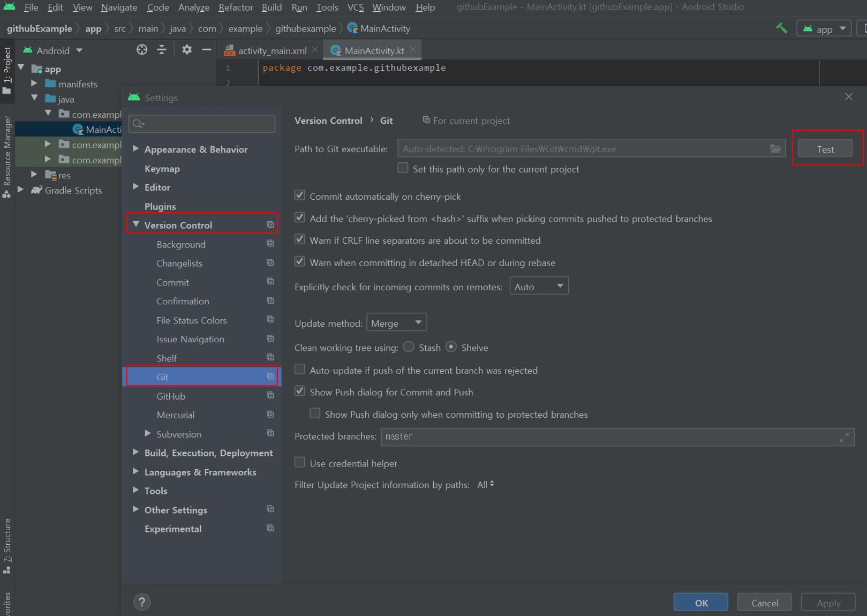Click OK to confirm settings
This screenshot has width=867, height=616.
pyautogui.click(x=701, y=603)
